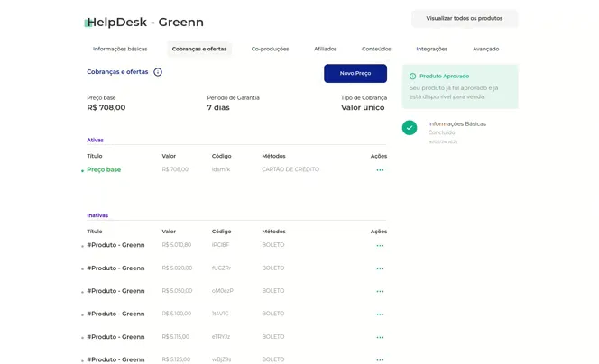599x364 pixels.
Task: Click BOLETO method in R$ 5.115,00 row
Action: coord(273,337)
